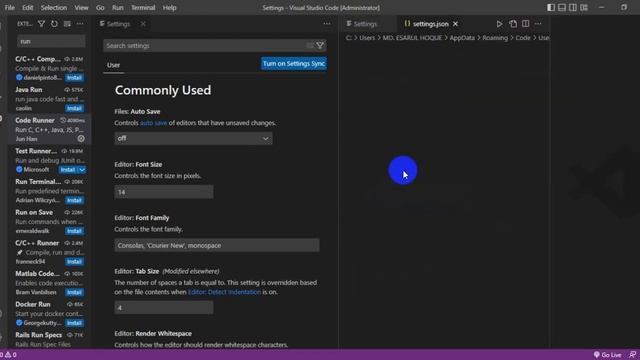Refresh the extensions list
This screenshot has width=640, height=360.
click(54, 24)
